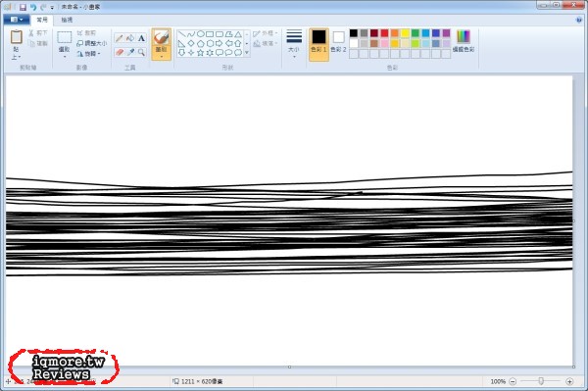Pick the red palette swatch
Screen dimensions: 588x391
(x=384, y=33)
